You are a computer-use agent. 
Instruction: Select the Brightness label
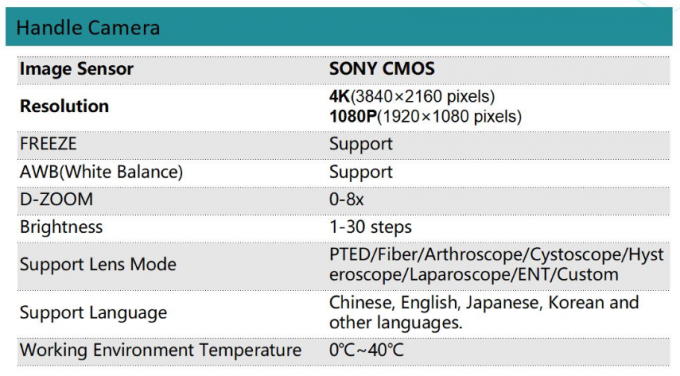pyautogui.click(x=61, y=227)
